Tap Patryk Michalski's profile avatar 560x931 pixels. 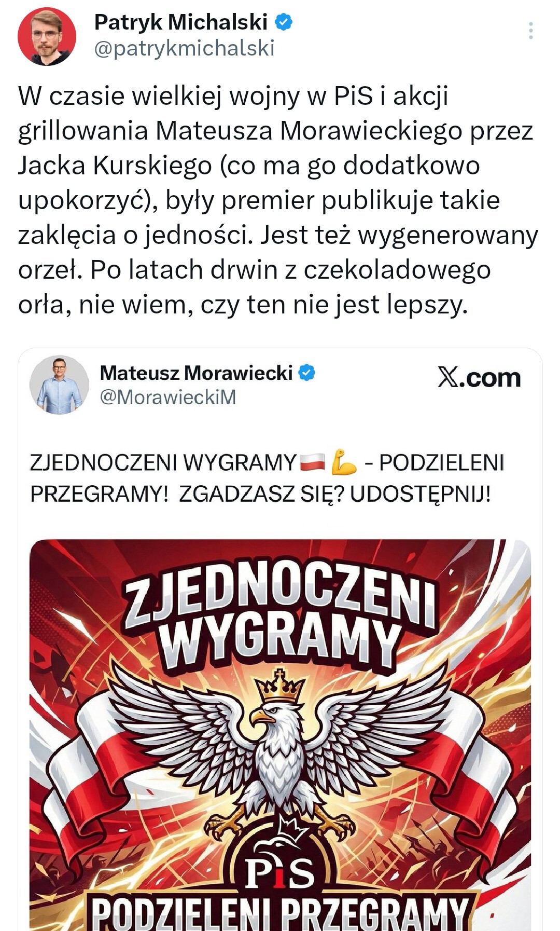[x=47, y=36]
